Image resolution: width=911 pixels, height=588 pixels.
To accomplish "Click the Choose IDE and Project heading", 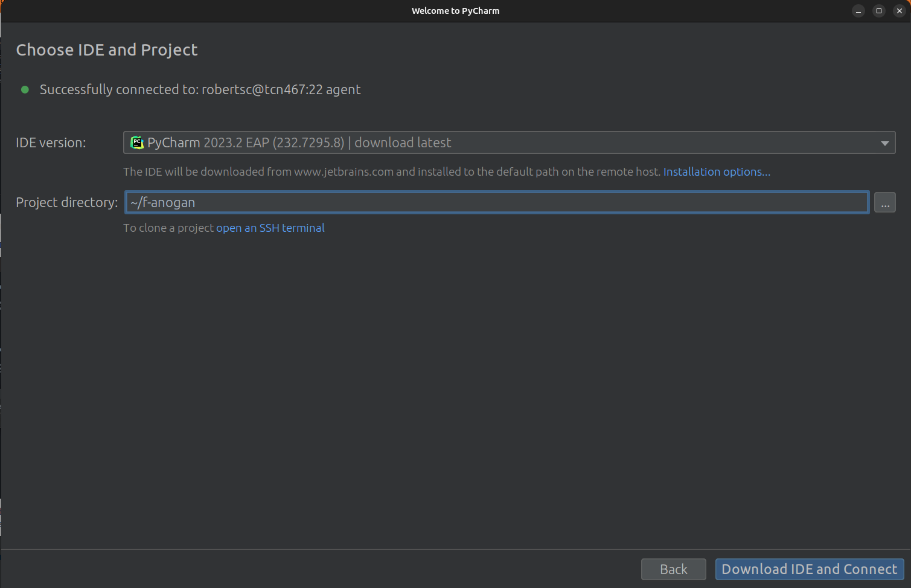I will click(107, 50).
